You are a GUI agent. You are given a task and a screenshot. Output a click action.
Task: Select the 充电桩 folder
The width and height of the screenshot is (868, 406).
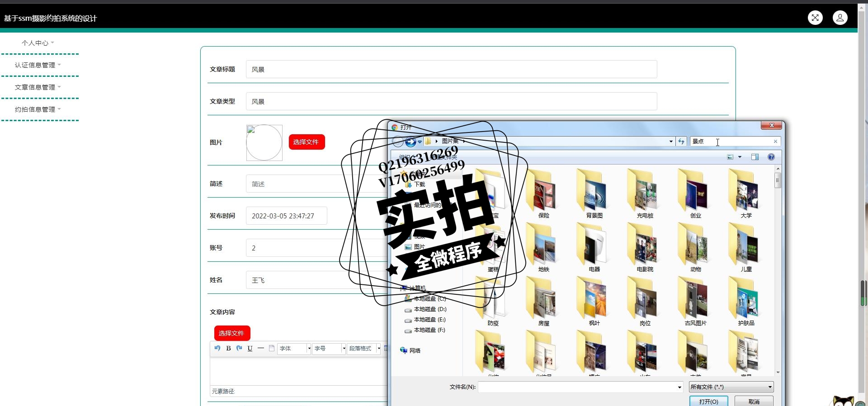tap(645, 194)
